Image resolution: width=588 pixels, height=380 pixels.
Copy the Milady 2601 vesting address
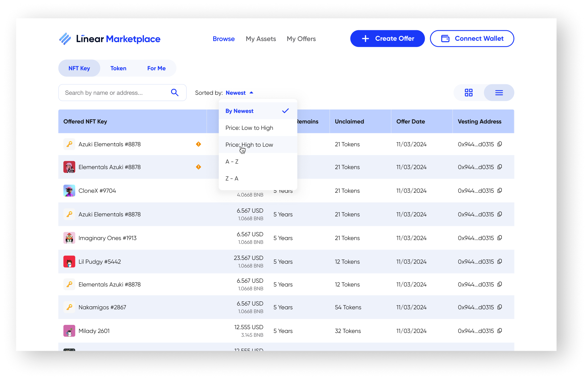pyautogui.click(x=500, y=331)
